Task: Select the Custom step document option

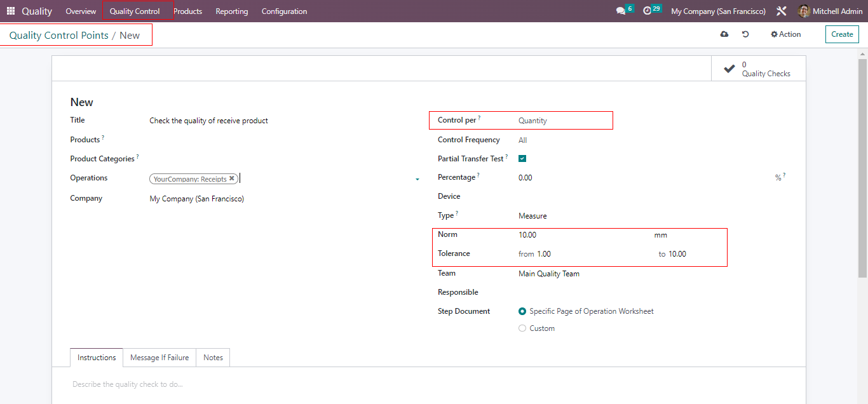Action: point(522,328)
